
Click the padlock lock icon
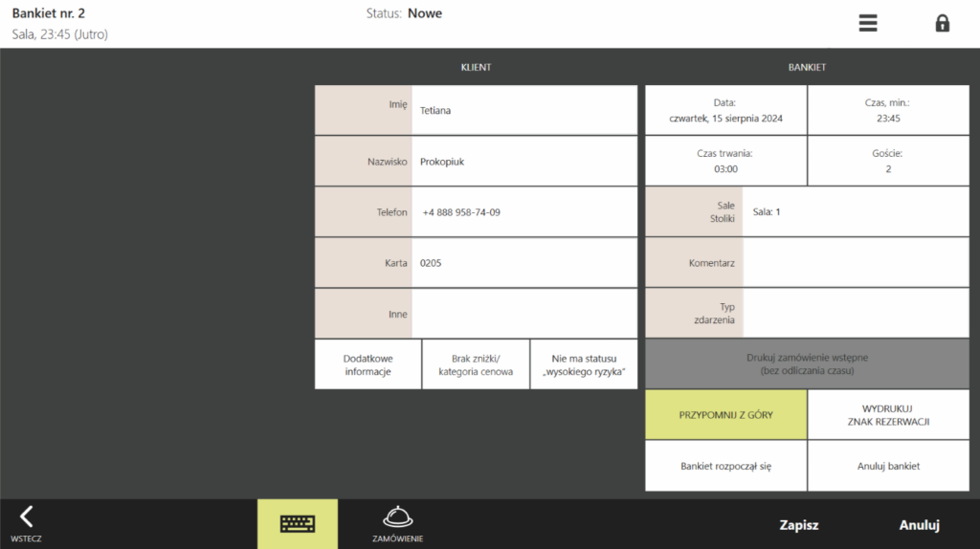point(942,24)
